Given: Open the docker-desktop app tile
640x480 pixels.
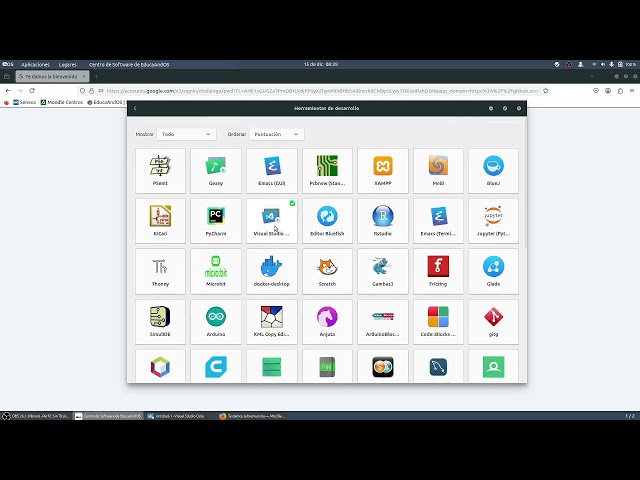Looking at the screenshot, I should (272, 271).
